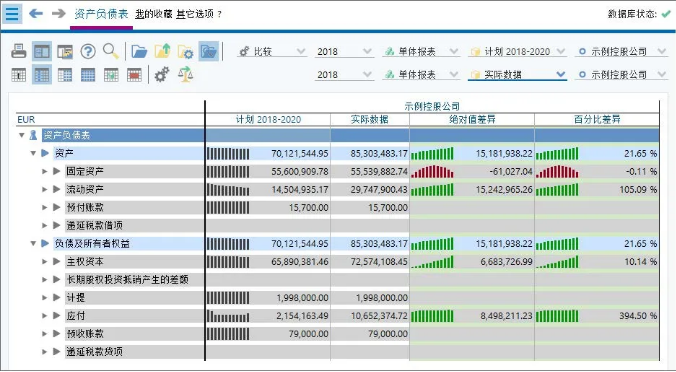
Task: Click the magnifying glass search icon
Action: 111,51
